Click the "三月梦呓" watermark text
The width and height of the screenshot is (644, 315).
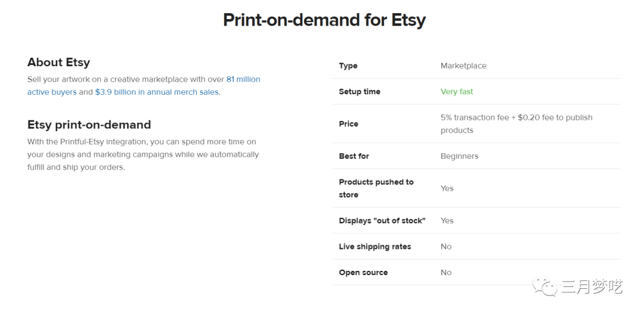click(592, 288)
